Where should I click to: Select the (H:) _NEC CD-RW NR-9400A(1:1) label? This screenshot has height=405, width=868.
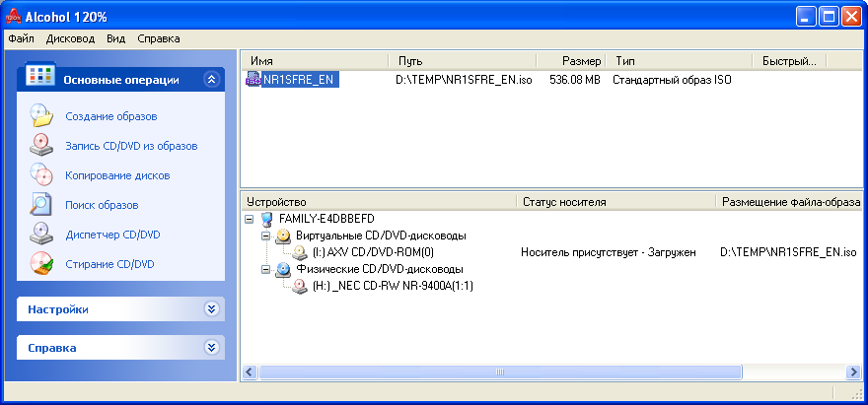[393, 286]
